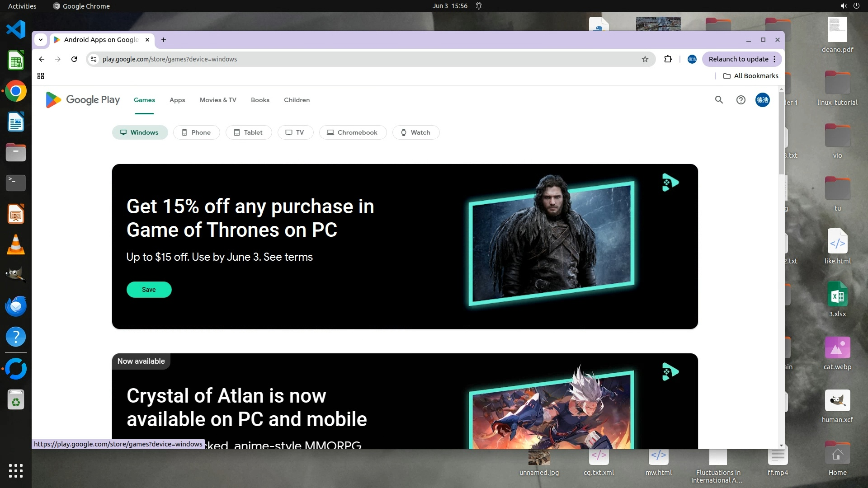Viewport: 868px width, 488px height.
Task: Click the Google Play search magnifier icon
Action: click(x=719, y=100)
